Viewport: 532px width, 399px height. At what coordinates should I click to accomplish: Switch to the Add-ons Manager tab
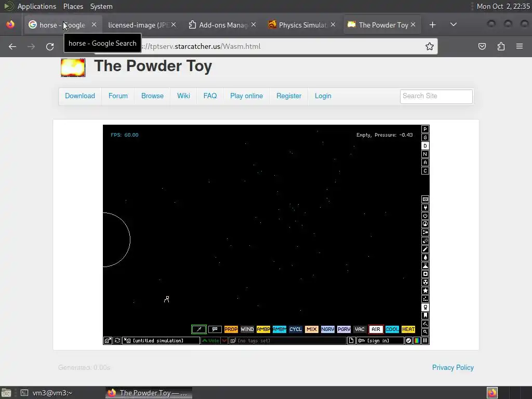coord(222,25)
